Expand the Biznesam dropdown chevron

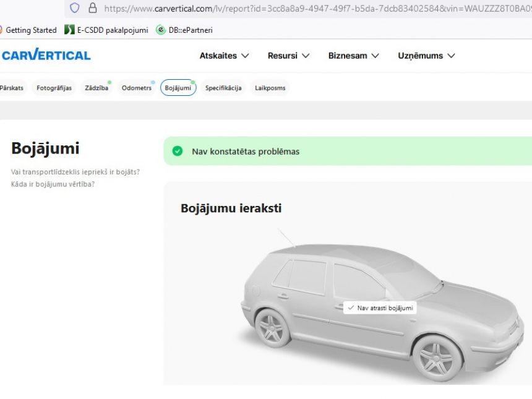click(x=375, y=56)
